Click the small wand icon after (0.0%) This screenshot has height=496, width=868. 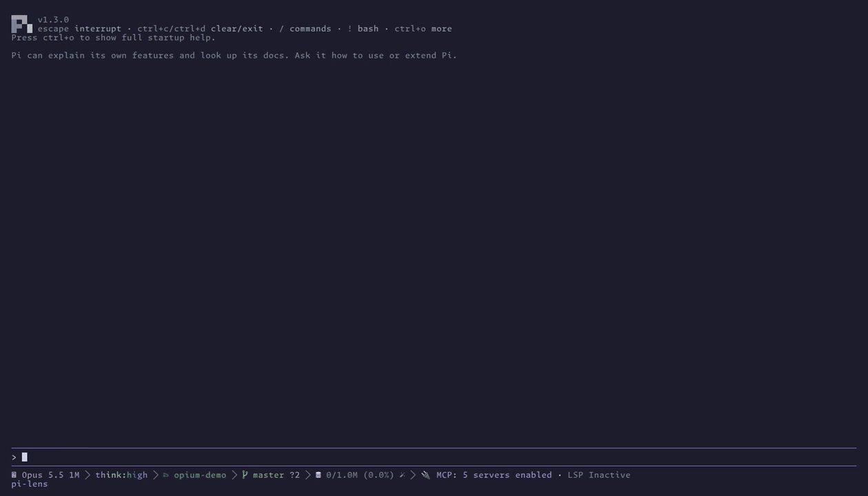[402, 475]
